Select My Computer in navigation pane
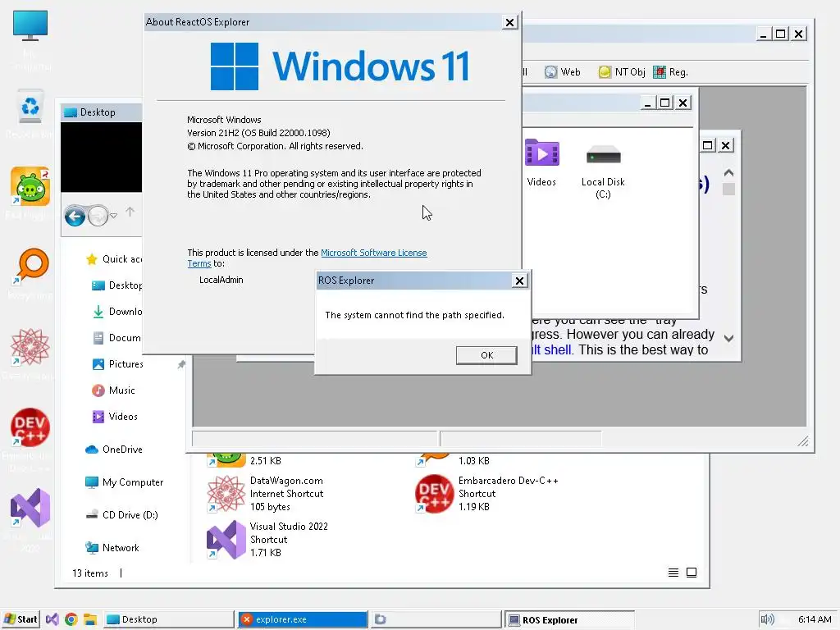Screen dimensions: 840x630 click(x=125, y=482)
